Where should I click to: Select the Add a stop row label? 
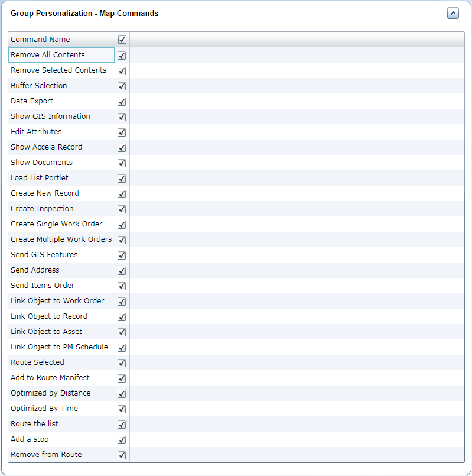tap(30, 439)
